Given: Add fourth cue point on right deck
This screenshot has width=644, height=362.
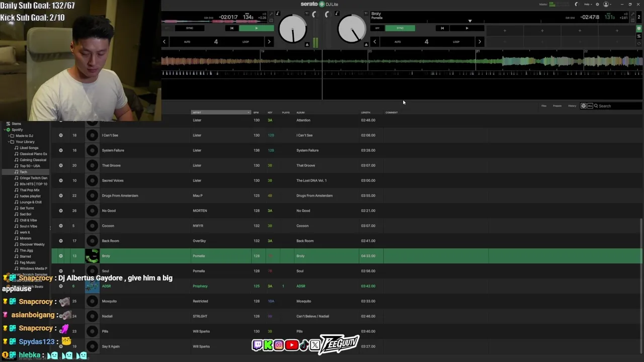Looking at the screenshot, I should click(617, 31).
